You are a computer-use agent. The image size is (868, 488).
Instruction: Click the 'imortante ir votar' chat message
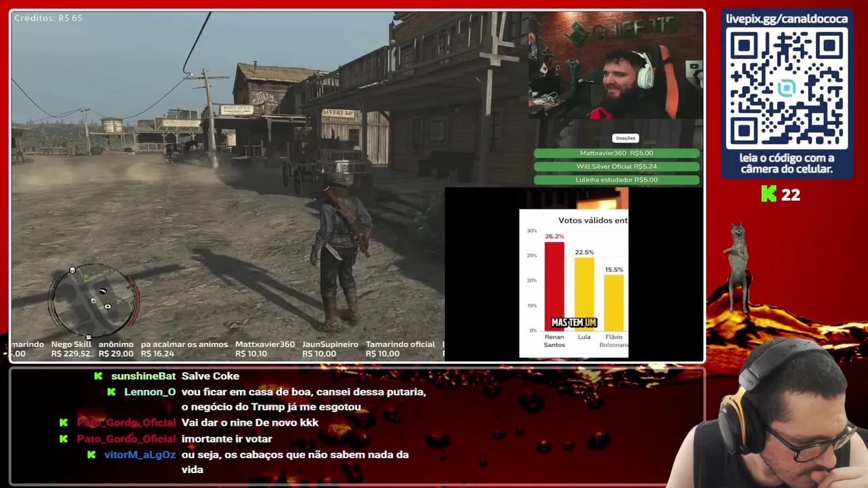coord(227,439)
